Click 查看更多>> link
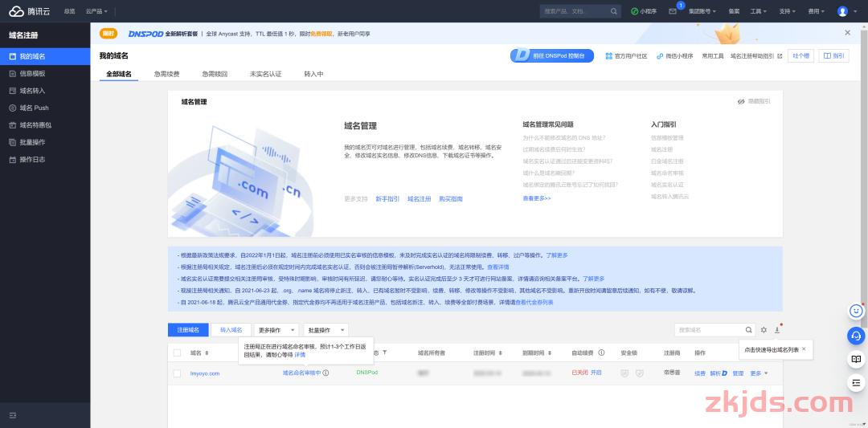 coord(537,198)
